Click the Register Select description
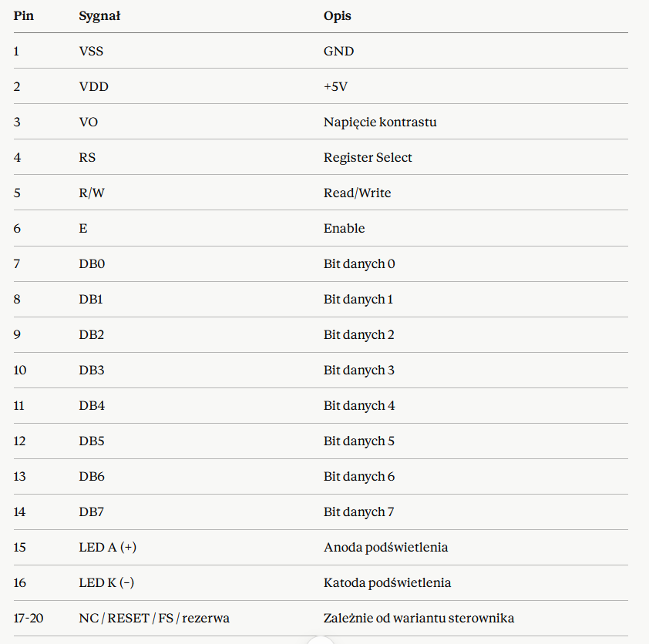Viewport: 649px width, 644px height. point(368,158)
